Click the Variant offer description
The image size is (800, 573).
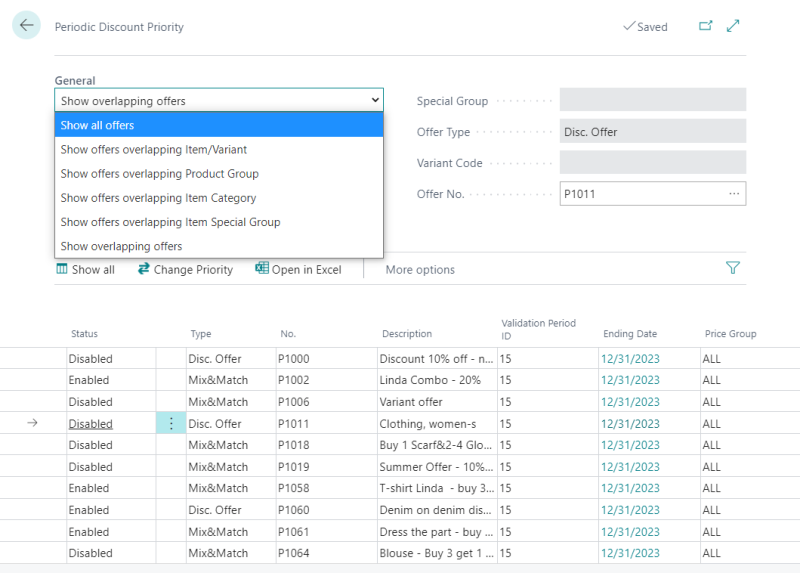pos(411,402)
